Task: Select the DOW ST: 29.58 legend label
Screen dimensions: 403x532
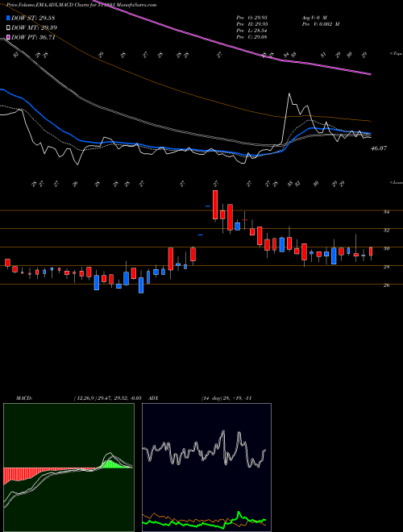Action: (x=33, y=18)
